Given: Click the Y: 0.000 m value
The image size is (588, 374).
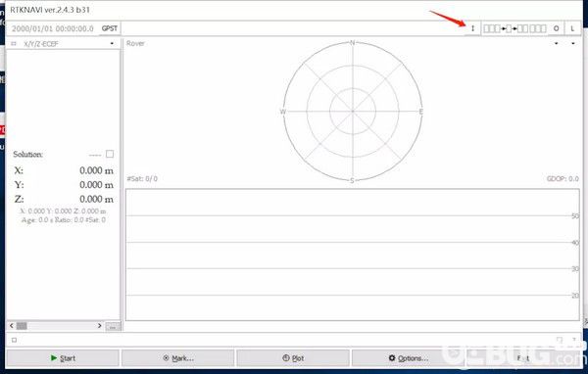Looking at the screenshot, I should click(96, 185).
